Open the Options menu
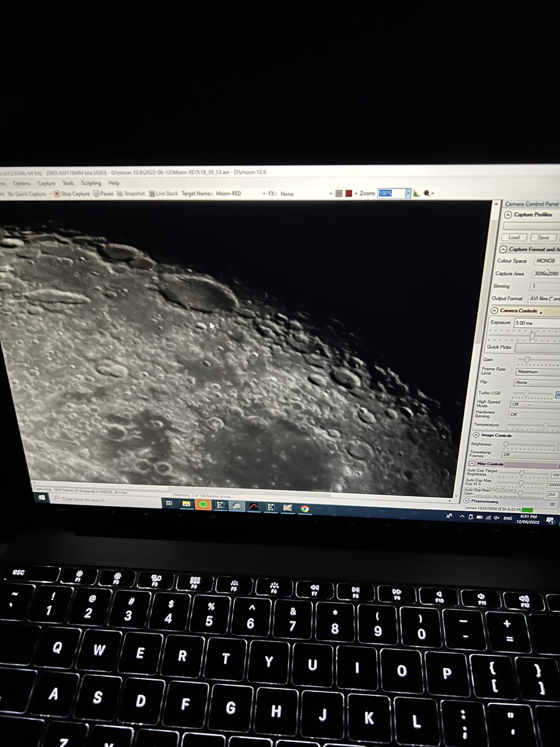This screenshot has width=560, height=747. tap(21, 183)
